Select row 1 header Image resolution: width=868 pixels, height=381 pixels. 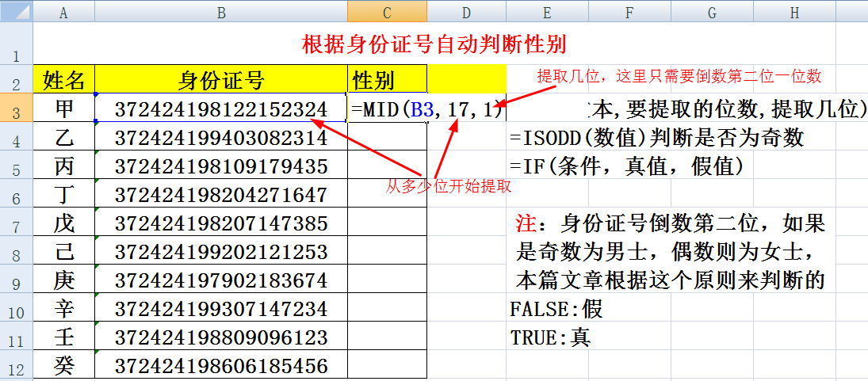click(x=17, y=44)
